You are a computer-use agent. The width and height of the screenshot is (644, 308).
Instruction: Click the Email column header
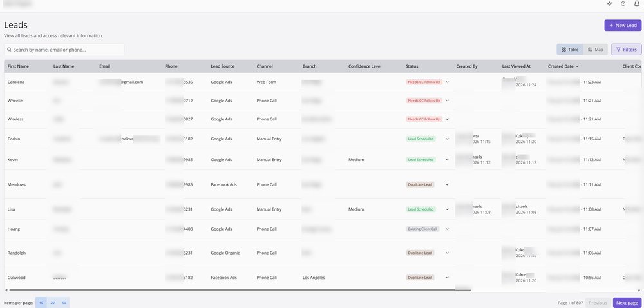pos(105,66)
